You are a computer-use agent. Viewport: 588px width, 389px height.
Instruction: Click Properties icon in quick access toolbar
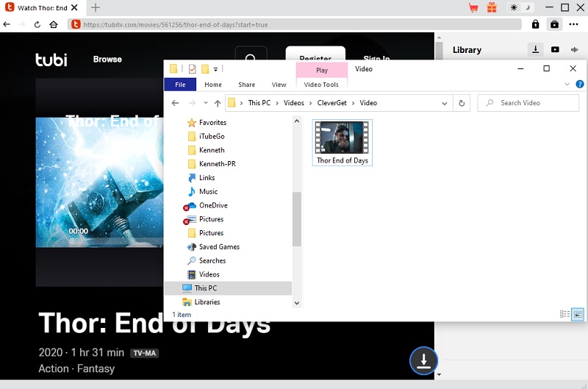pyautogui.click(x=193, y=68)
